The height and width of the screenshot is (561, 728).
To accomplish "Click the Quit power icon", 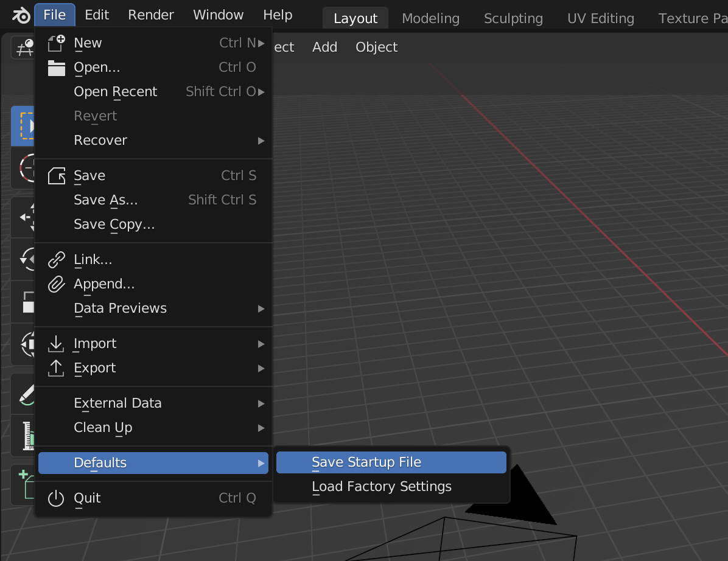I will (56, 498).
